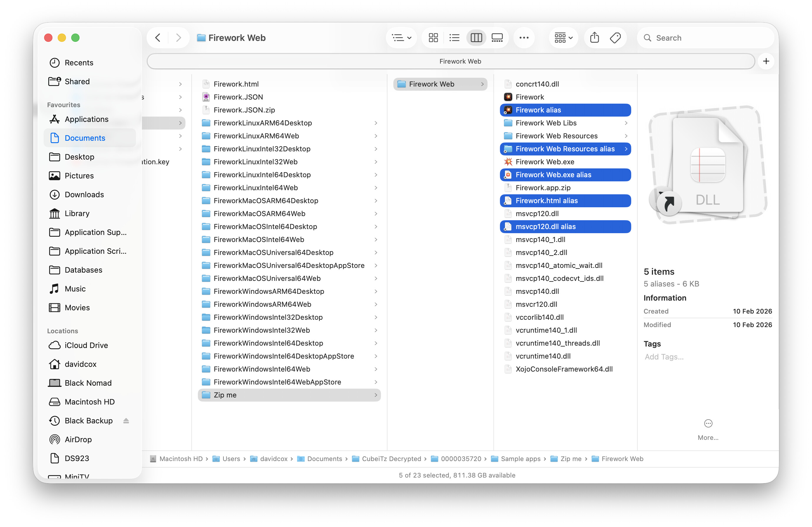Click the Edit Tags icon
Screen dimensions: 812x527
(x=615, y=37)
